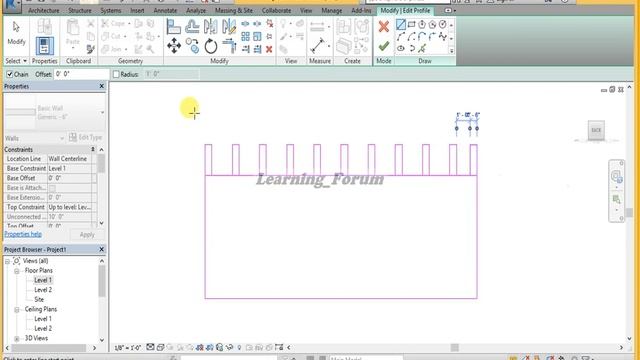Open the Structure ribbon tab
Screen dimensions: 640x360
click(80, 11)
